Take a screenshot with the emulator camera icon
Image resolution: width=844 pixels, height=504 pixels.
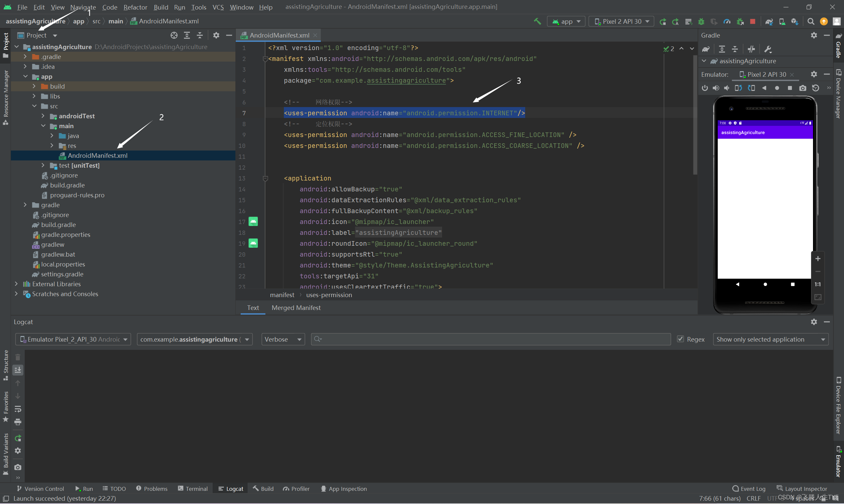tap(802, 88)
